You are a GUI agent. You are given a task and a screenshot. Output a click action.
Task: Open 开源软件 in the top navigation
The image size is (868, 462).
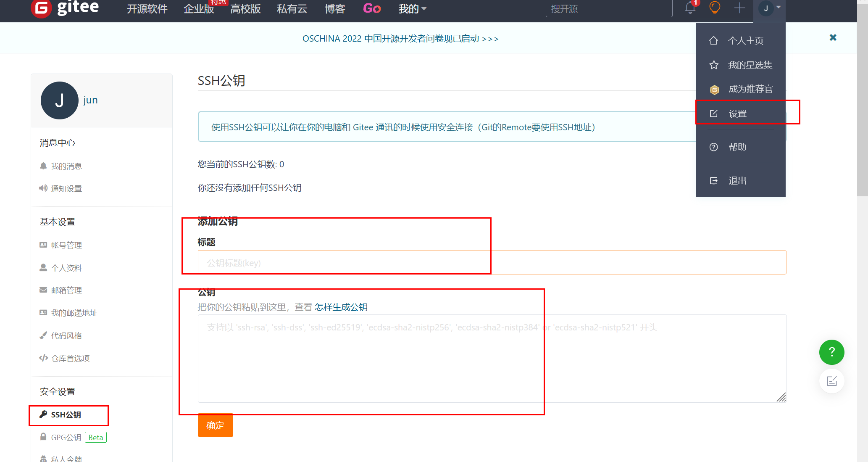[147, 9]
